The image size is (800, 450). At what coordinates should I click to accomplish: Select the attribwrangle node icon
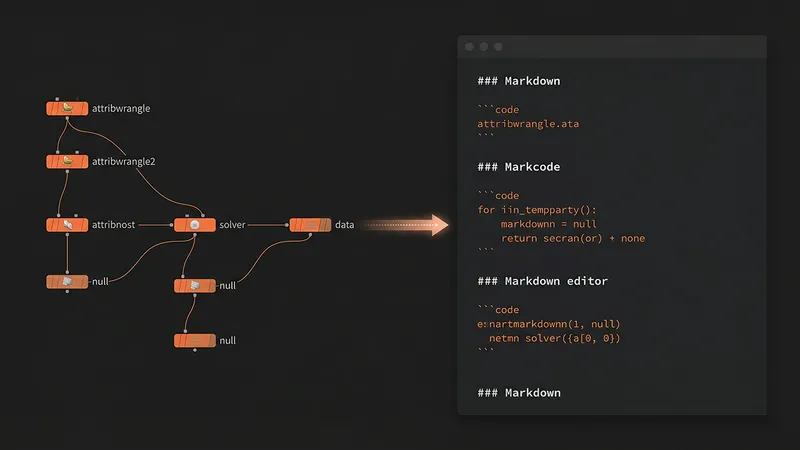[x=67, y=108]
